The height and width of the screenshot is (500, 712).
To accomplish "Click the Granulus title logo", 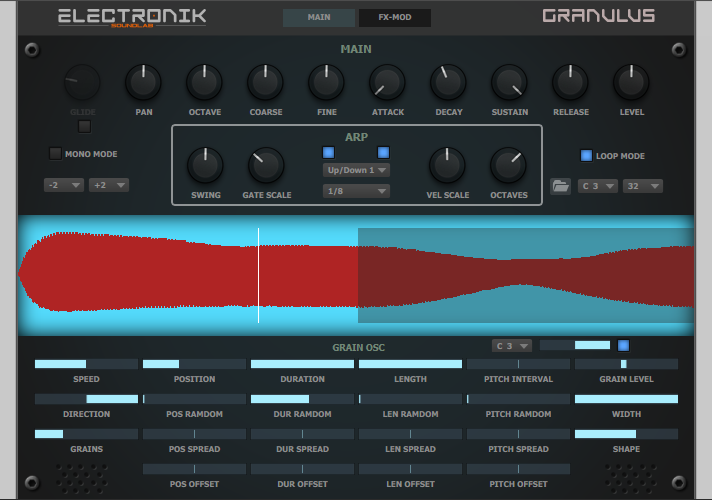I will [x=598, y=16].
